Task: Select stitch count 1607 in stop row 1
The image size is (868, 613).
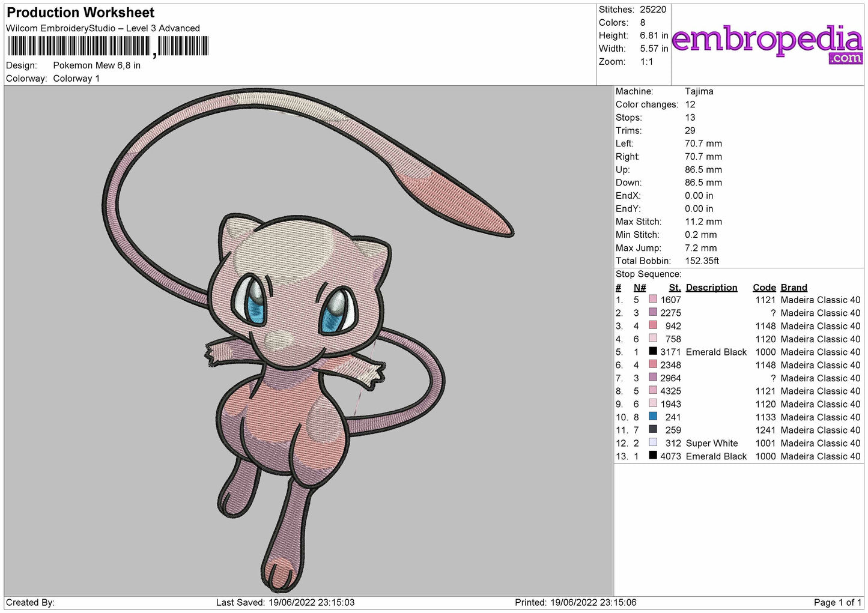Action: coord(670,300)
